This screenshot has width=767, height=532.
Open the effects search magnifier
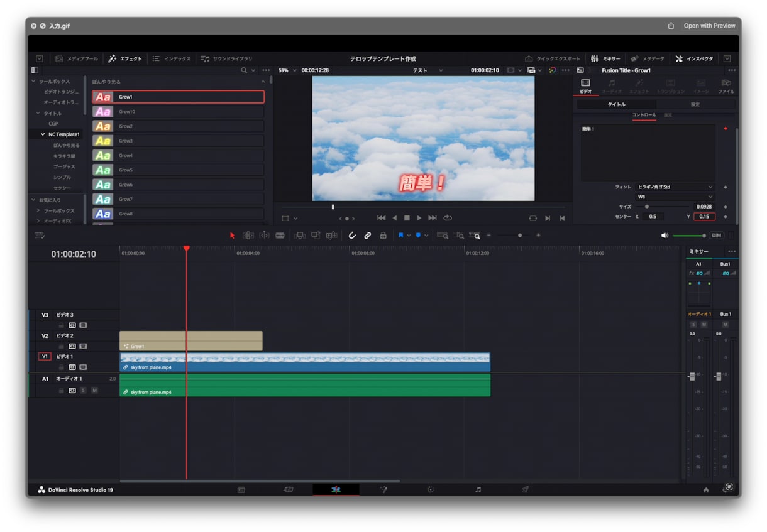tap(244, 70)
